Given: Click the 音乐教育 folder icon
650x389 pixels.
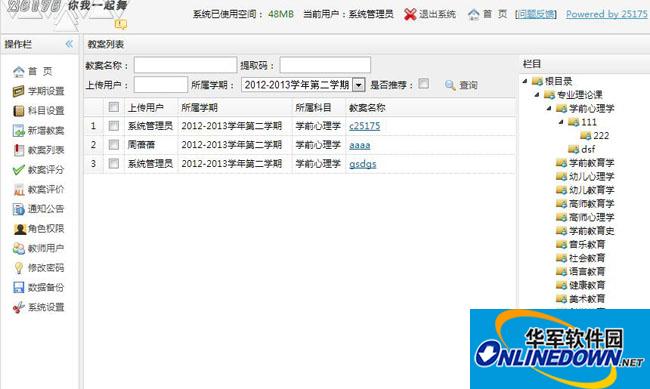Looking at the screenshot, I should tap(561, 245).
